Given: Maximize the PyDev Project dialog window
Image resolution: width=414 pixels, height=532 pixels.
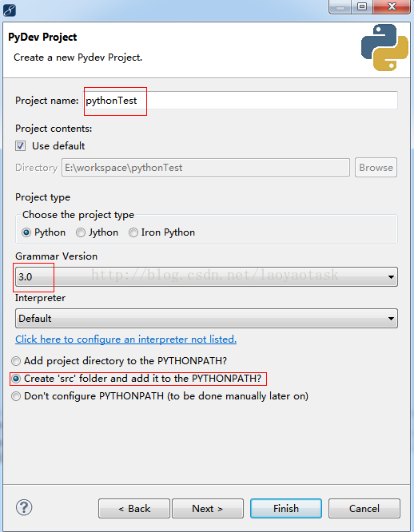Looking at the screenshot, I should pyautogui.click(x=362, y=6).
